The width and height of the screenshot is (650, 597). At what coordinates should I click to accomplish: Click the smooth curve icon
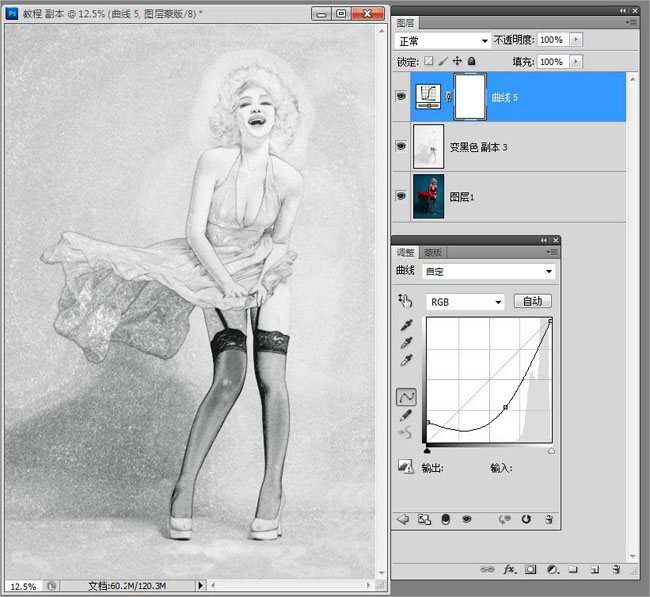pos(405,433)
